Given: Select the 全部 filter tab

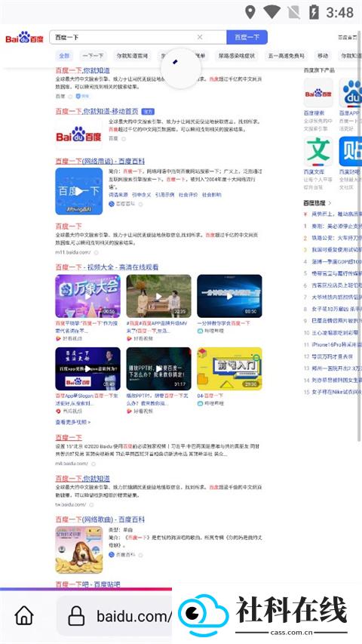Looking at the screenshot, I should point(64,55).
